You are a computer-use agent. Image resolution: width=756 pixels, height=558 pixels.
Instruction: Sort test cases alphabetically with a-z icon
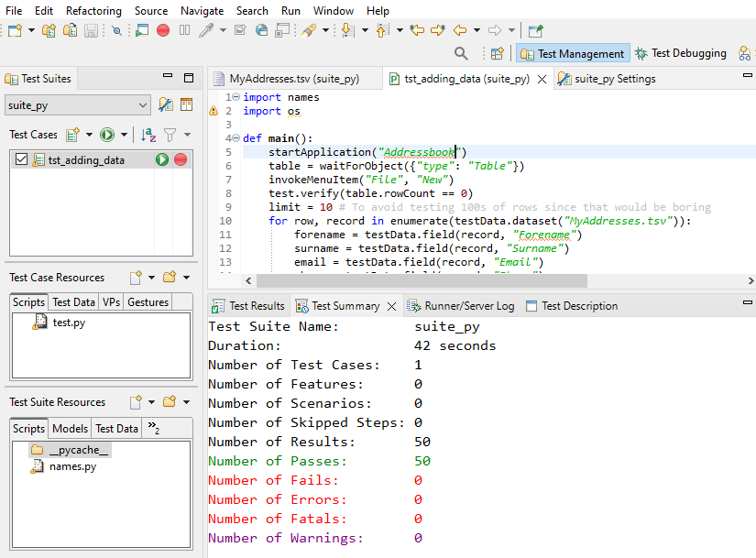pos(148,135)
